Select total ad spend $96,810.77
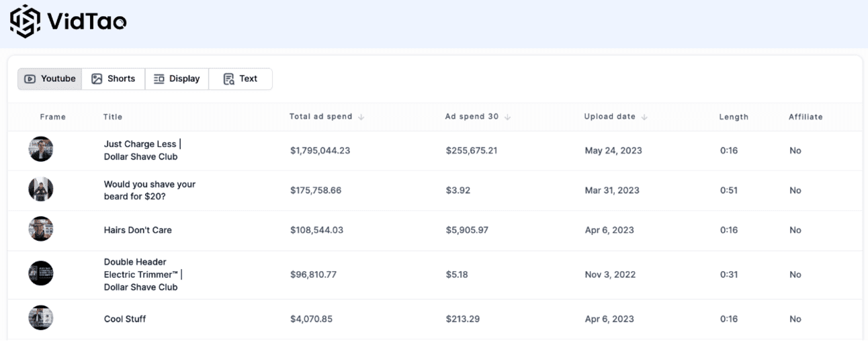Viewport: 868px width, 343px height. tap(314, 274)
